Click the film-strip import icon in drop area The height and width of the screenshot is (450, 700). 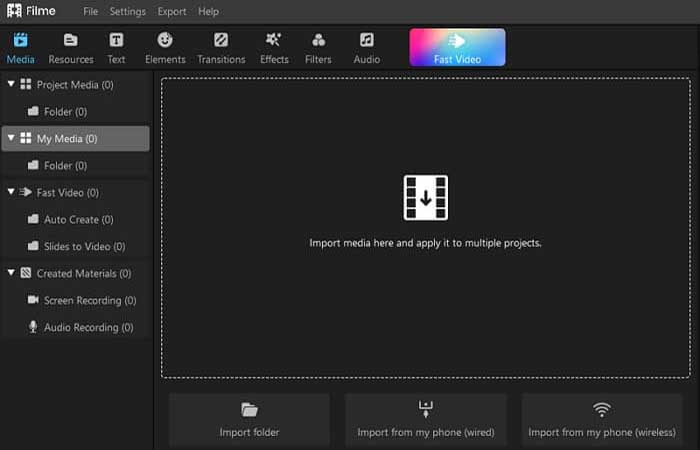425,197
